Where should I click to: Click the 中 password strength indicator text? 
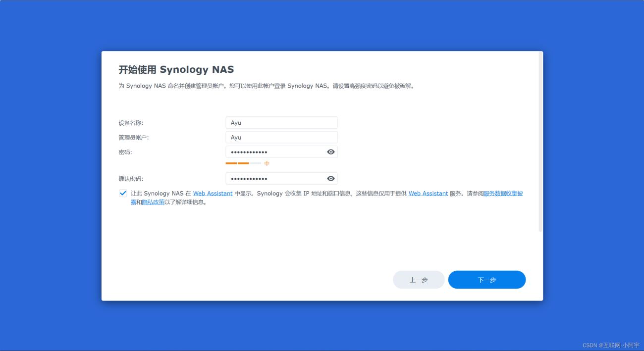(x=267, y=163)
